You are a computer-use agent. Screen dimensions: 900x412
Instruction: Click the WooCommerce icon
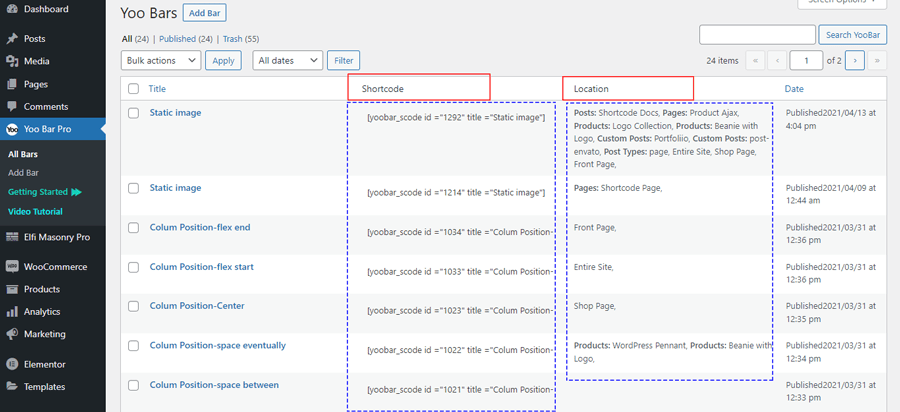click(12, 267)
